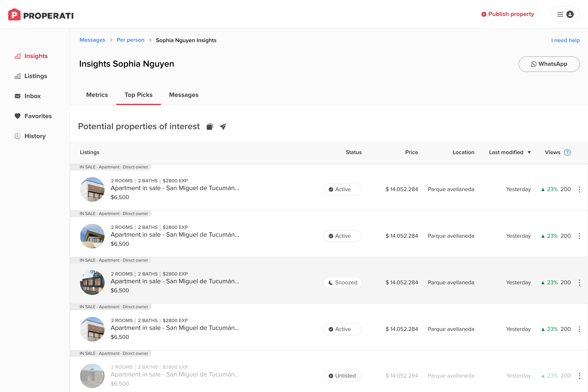
Task: Click the WhatsApp button
Action: tap(549, 64)
